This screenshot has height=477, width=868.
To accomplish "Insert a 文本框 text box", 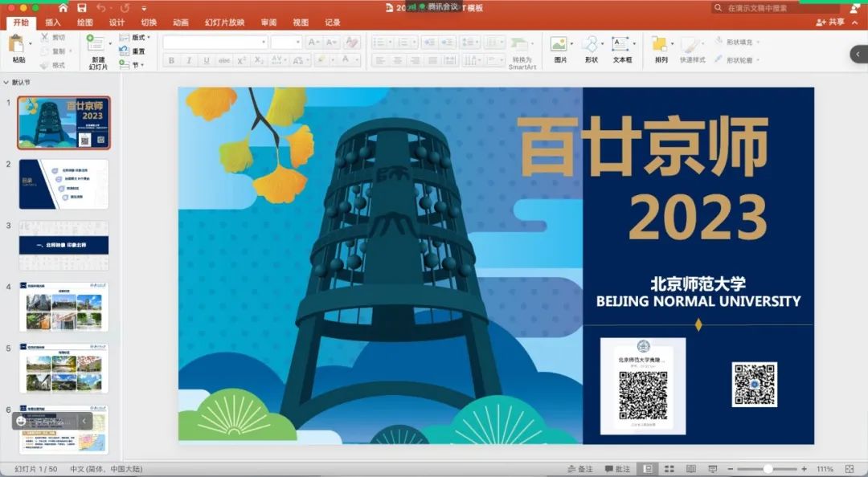I will tap(621, 50).
